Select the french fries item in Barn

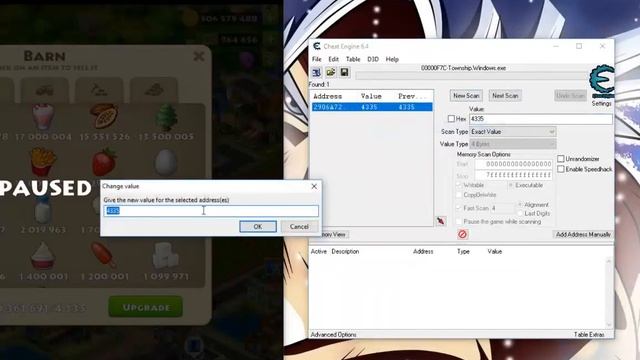tap(43, 162)
